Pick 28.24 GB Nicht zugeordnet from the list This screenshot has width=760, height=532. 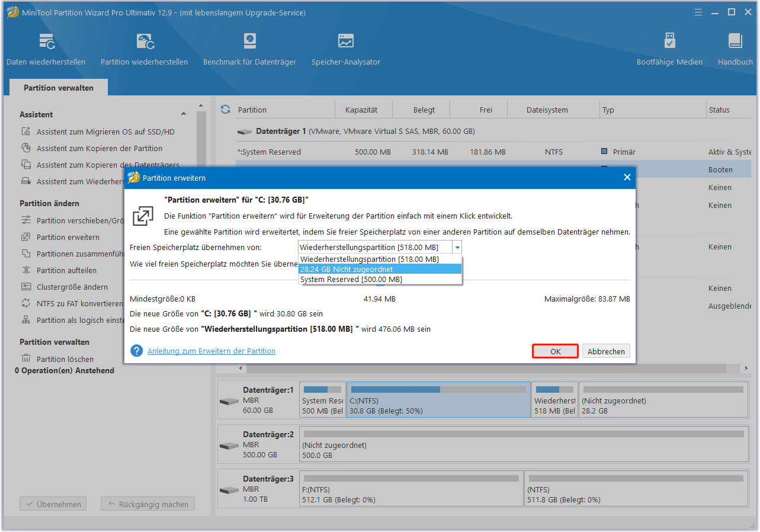(x=380, y=269)
